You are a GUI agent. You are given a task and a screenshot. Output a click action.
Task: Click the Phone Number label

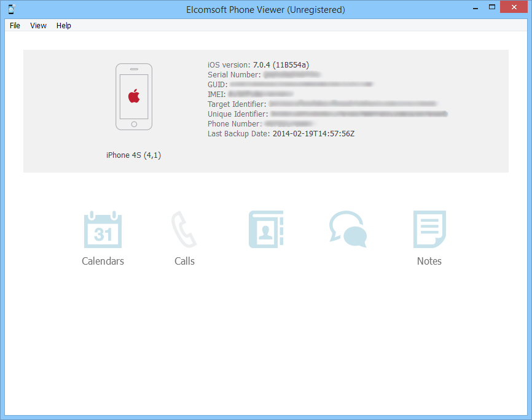tap(235, 124)
